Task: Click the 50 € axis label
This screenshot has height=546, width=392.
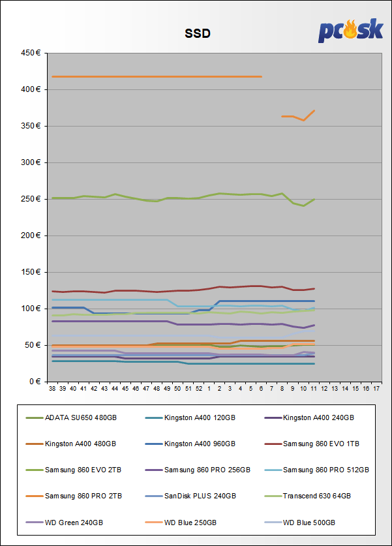Action: pyautogui.click(x=33, y=345)
